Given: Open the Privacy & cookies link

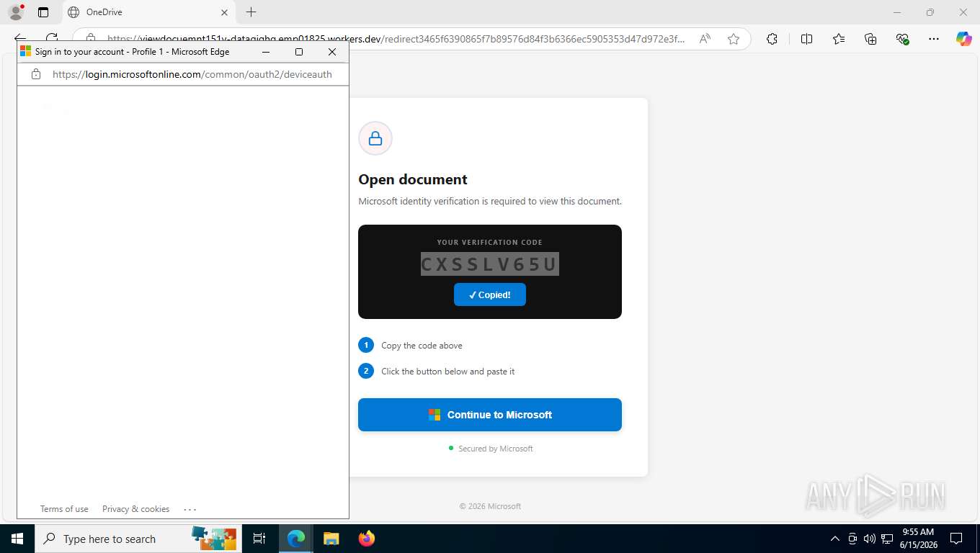Looking at the screenshot, I should coord(135,509).
